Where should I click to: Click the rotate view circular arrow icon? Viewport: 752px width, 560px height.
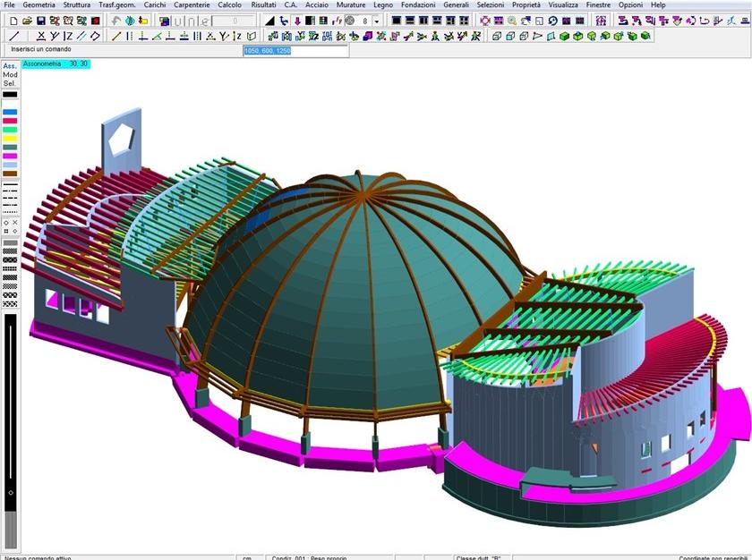click(x=552, y=21)
